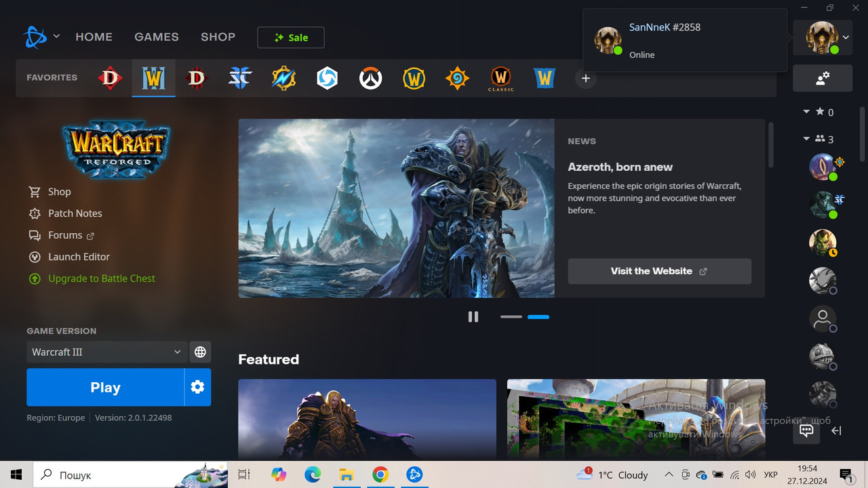The image size is (868, 488).
Task: Open the region globe selector
Action: (x=200, y=352)
